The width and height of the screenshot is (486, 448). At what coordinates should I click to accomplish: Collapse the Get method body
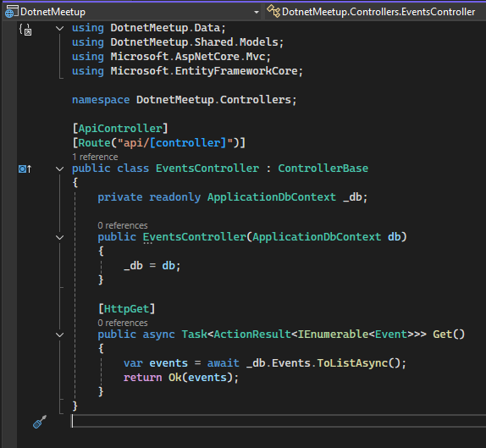pos(59,335)
